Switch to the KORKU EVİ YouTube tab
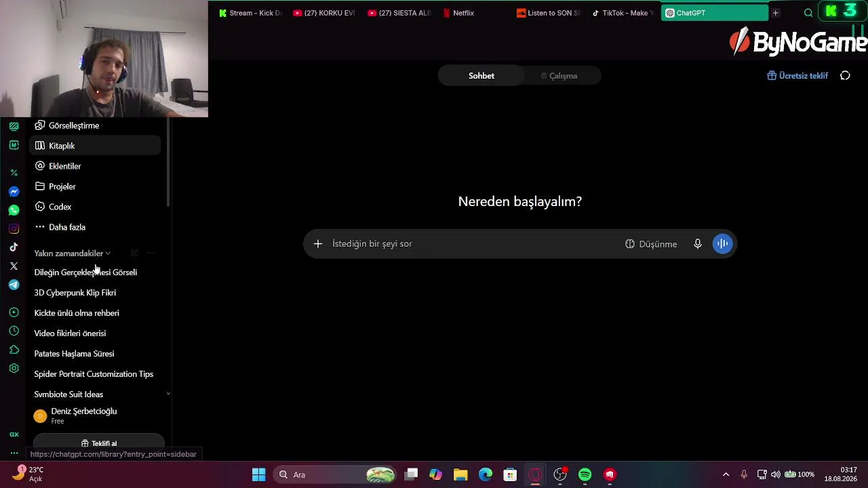The height and width of the screenshot is (488, 868). pyautogui.click(x=324, y=13)
